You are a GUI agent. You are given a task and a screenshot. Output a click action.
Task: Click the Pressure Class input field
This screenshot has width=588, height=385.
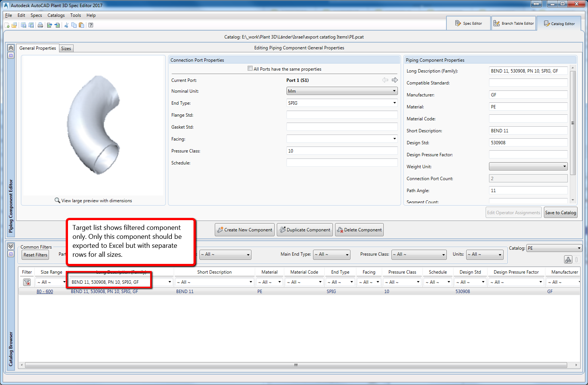[x=342, y=151]
